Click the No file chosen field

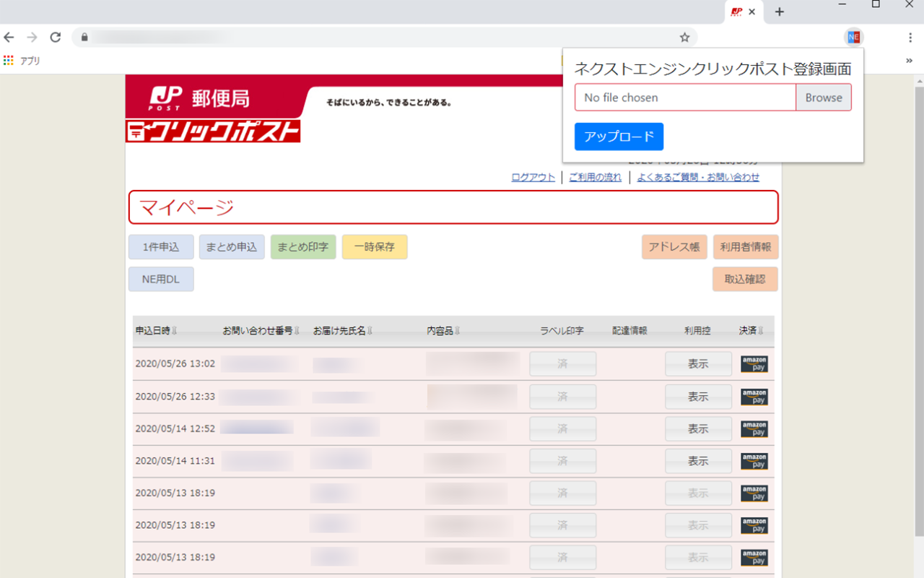pos(685,98)
